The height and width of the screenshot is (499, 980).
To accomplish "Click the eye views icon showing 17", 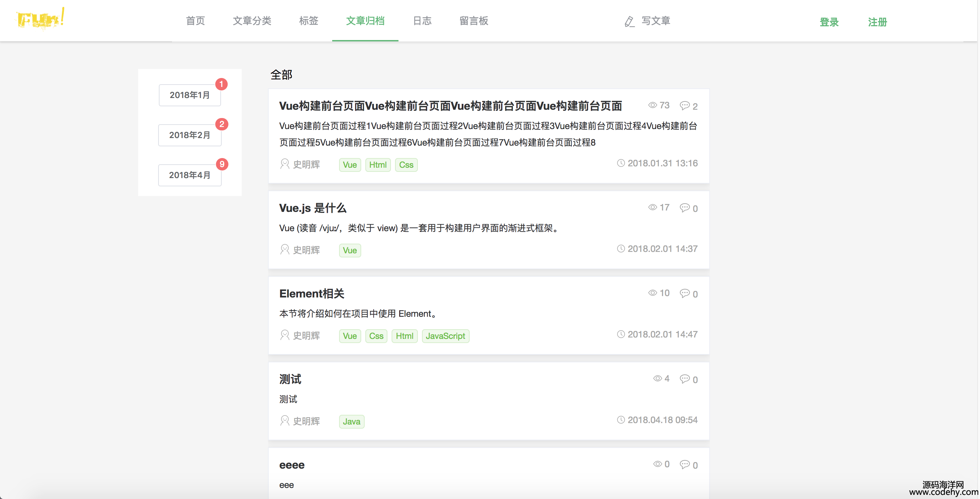I will click(x=652, y=207).
